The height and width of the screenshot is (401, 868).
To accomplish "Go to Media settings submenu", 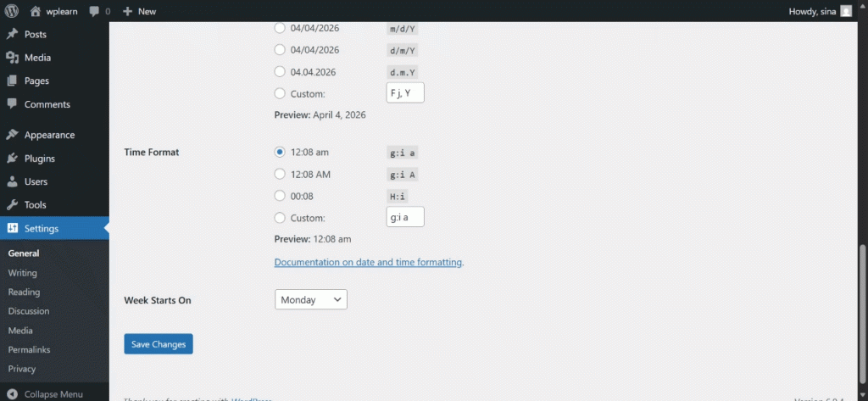I will click(20, 331).
